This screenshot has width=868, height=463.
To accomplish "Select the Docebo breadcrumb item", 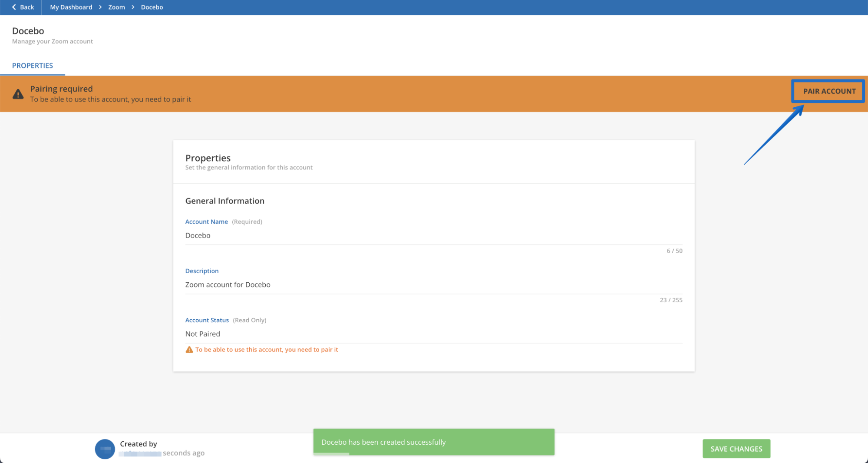I will pyautogui.click(x=152, y=7).
